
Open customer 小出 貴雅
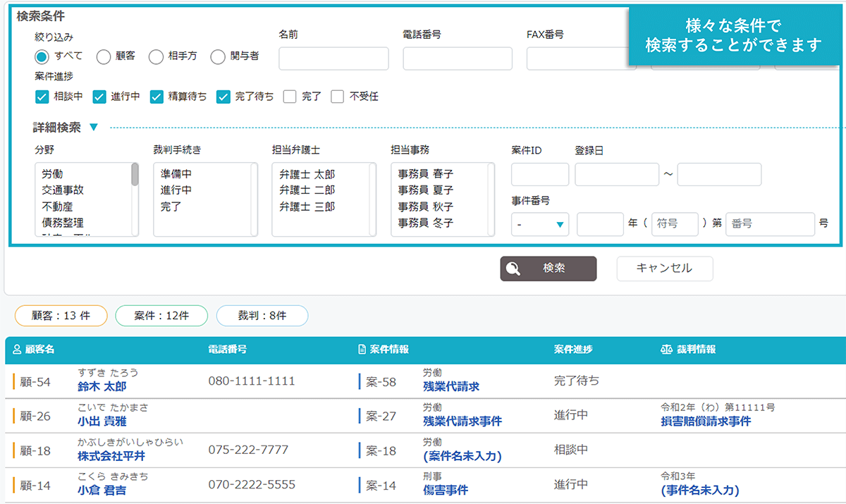(x=102, y=421)
